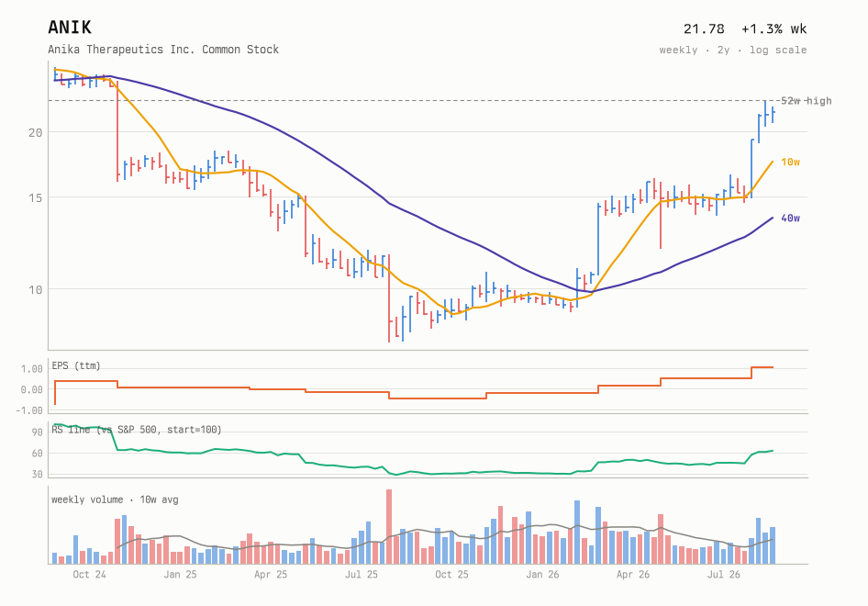Screen dimensions: 868x606
Task: Click the Jul 26 date axis label
Action: [x=724, y=575]
